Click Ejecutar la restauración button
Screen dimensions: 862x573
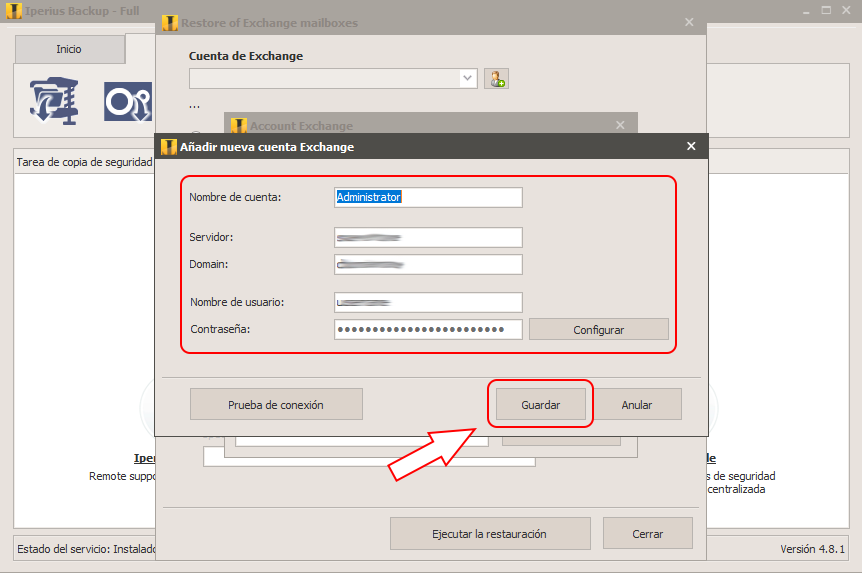tap(490, 533)
